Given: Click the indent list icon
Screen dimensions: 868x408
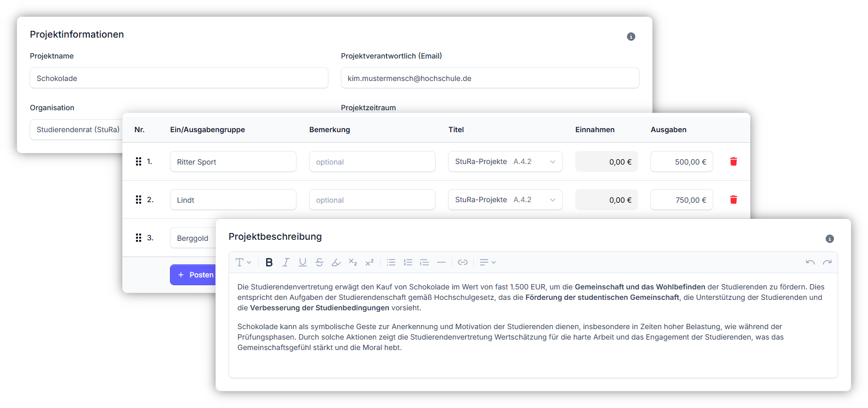Looking at the screenshot, I should pos(425,262).
